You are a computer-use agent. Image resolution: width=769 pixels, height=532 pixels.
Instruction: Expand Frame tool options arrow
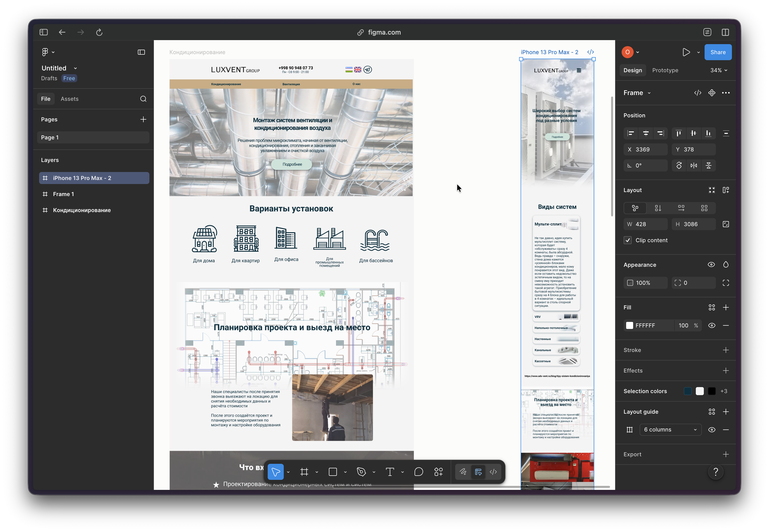(317, 472)
